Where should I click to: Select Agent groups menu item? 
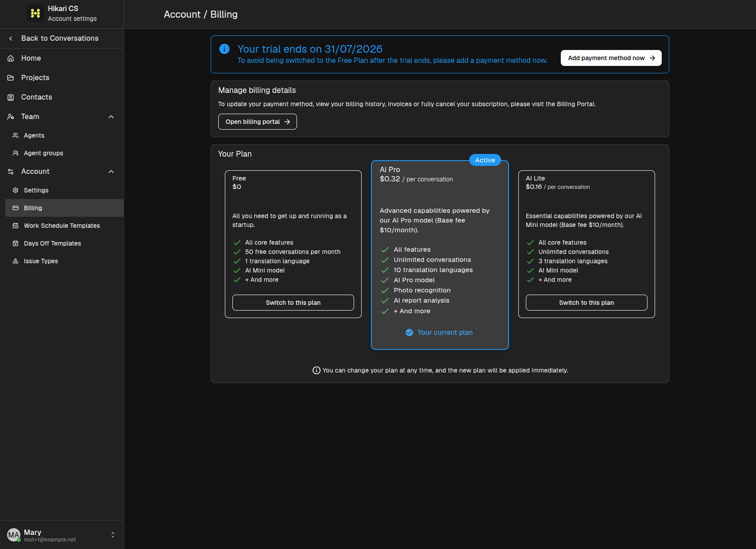tap(64, 153)
